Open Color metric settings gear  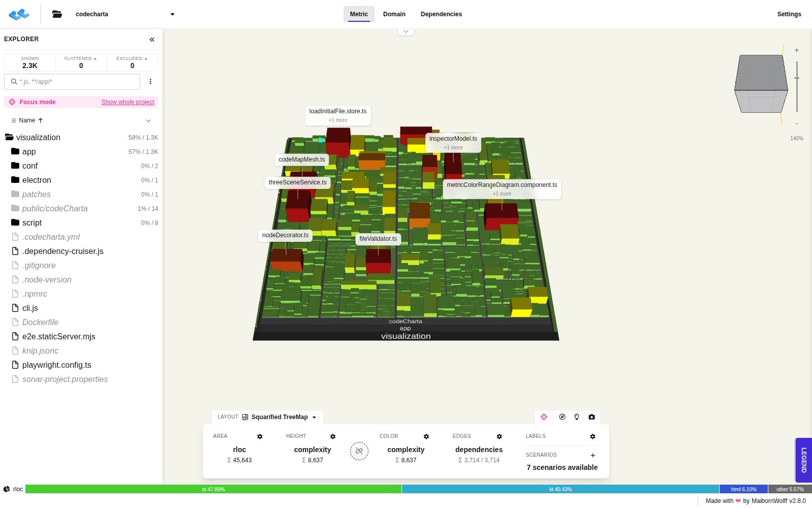click(x=426, y=436)
